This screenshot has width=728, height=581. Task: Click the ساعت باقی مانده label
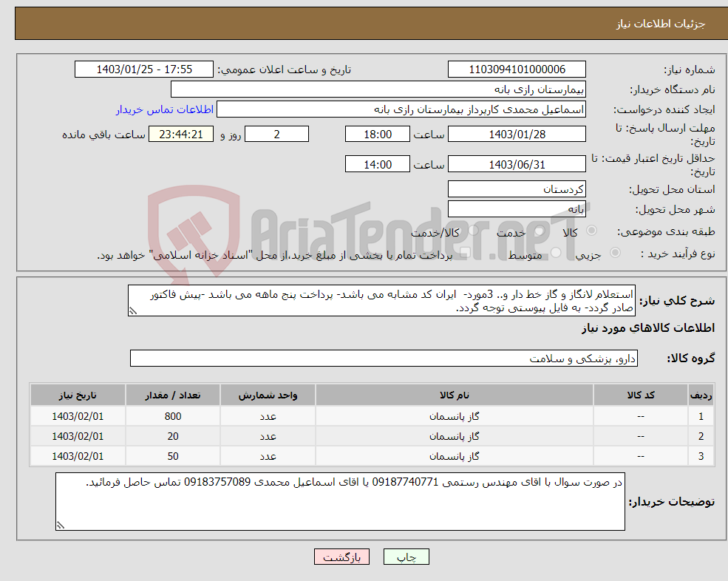tap(103, 135)
